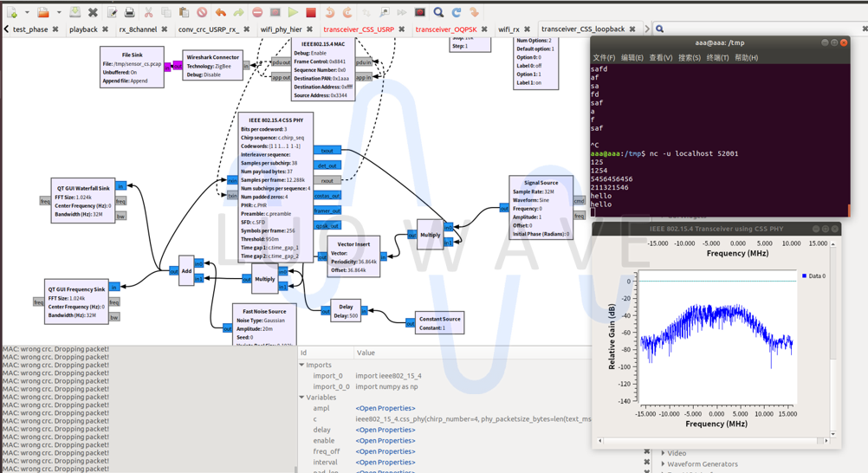868x473 pixels.
Task: Close the wifi_rx tab
Action: pos(527,29)
